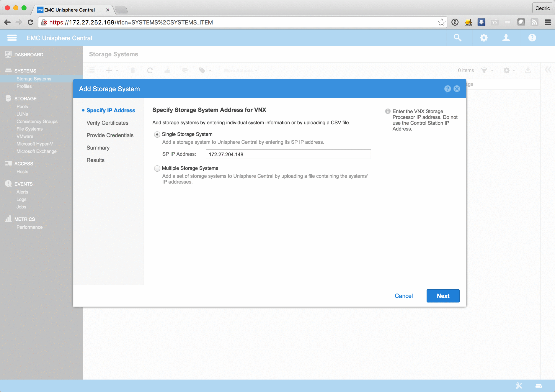This screenshot has width=555, height=392.
Task: Click the refresh icon in Storage Systems toolbar
Action: click(x=150, y=70)
